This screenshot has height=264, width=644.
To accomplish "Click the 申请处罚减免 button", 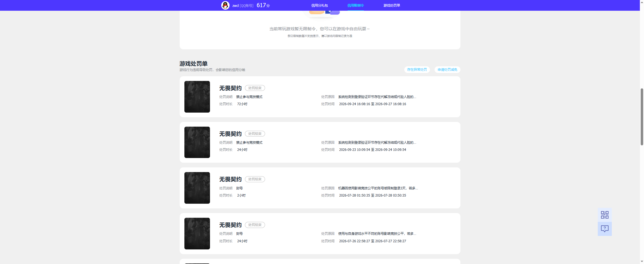I will [447, 70].
